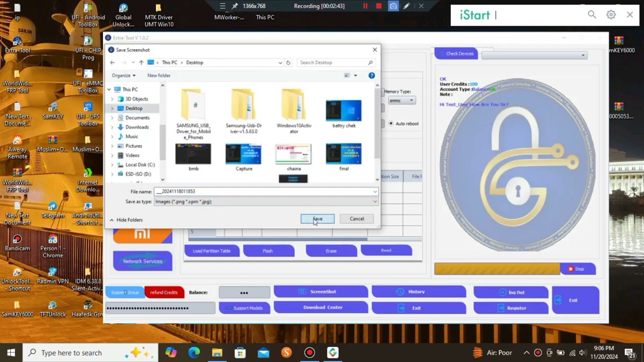Click the Save button
This screenshot has height=362, width=644.
317,219
